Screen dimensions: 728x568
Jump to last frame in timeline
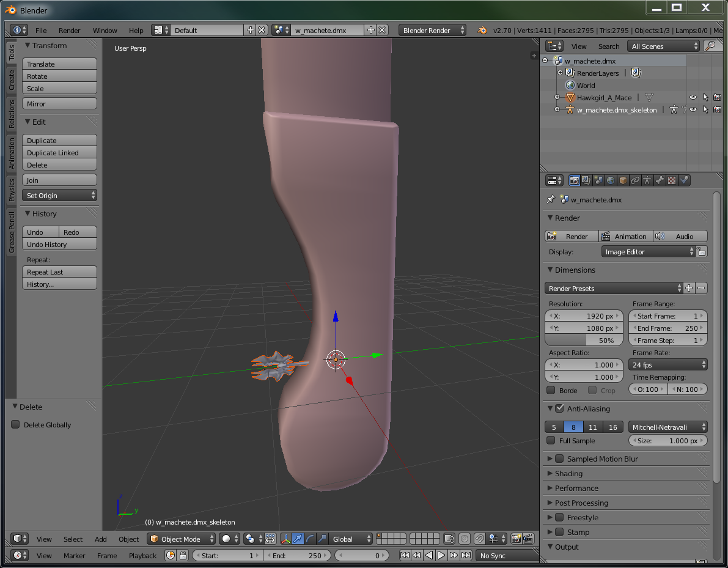click(466, 555)
